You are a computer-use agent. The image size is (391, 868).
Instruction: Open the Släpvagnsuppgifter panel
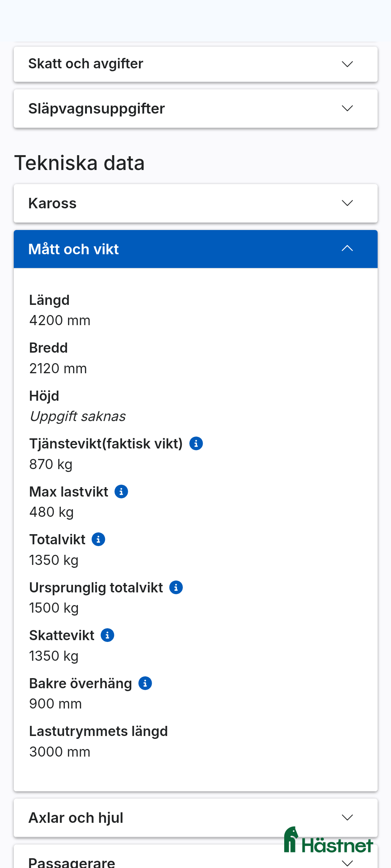195,108
